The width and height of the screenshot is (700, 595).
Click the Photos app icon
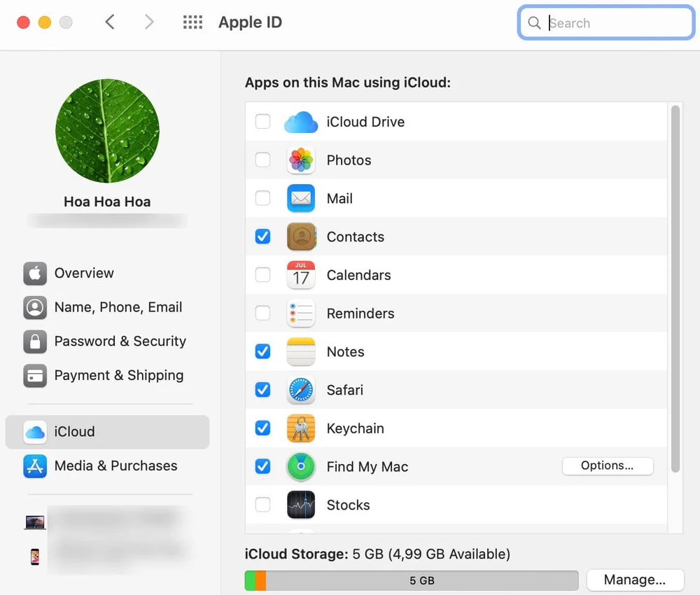pos(301,160)
